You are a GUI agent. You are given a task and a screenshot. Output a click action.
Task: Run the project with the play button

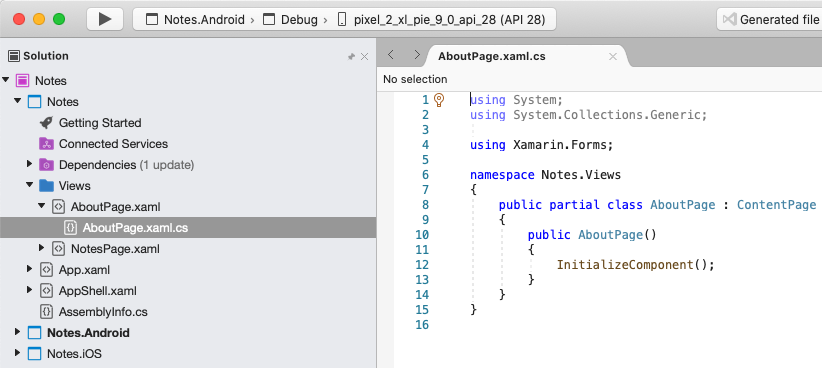point(105,19)
